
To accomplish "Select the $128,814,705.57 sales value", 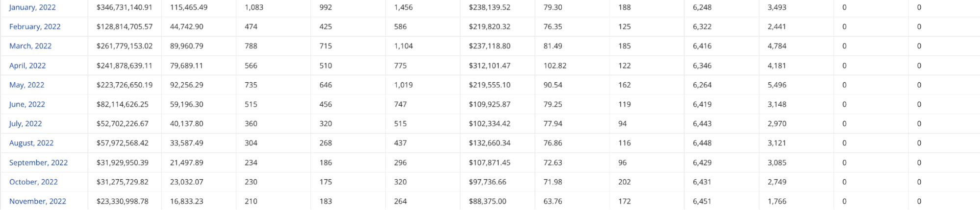I will click(125, 26).
